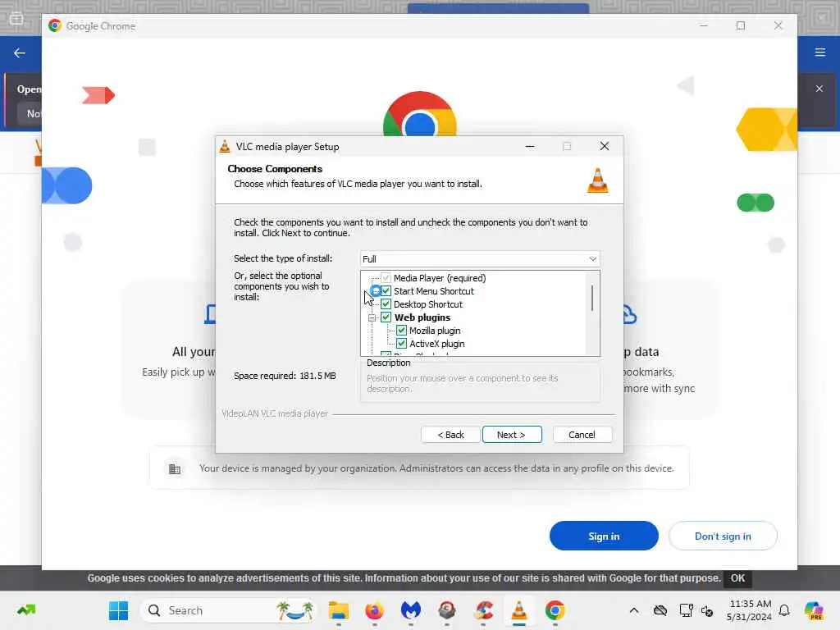Click the cloud sync off tray icon
This screenshot has height=630, width=840.
pos(660,610)
